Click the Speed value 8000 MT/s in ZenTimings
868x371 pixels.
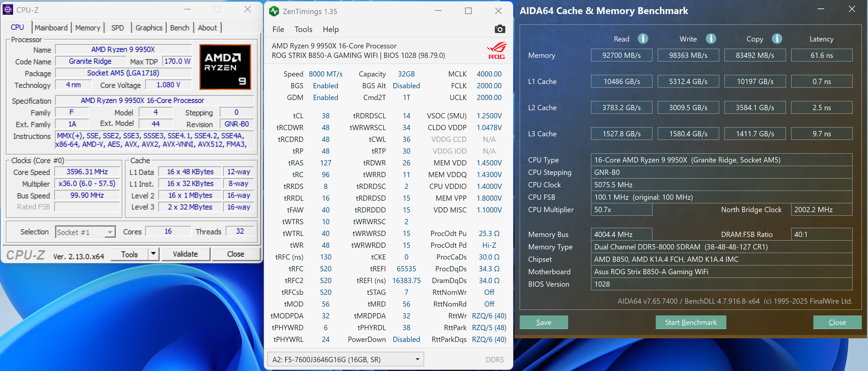pos(325,74)
